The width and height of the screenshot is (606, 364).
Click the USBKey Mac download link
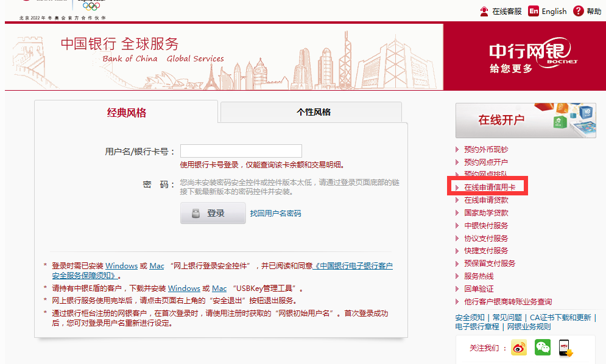[219, 289]
